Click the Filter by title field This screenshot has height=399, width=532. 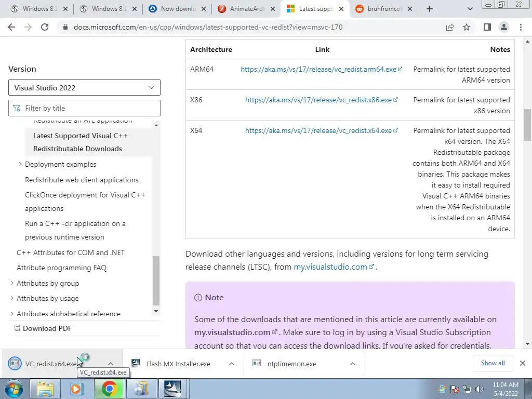point(84,108)
